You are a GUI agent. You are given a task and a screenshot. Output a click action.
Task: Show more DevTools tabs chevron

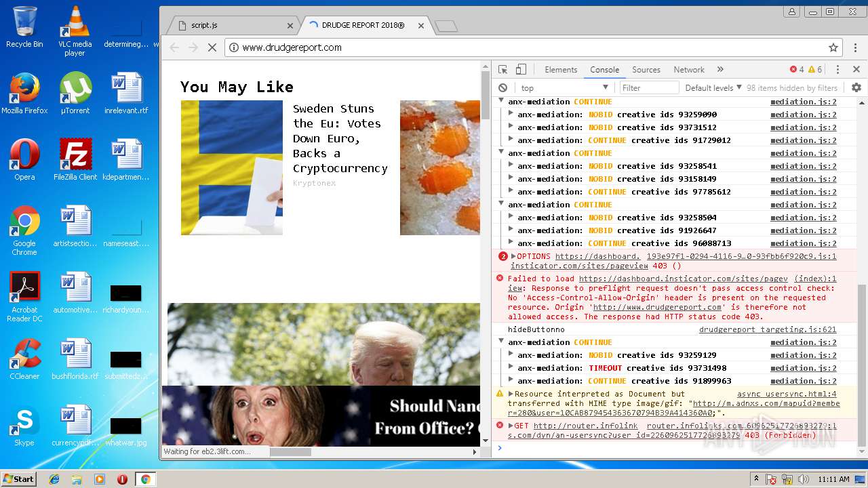pos(720,69)
